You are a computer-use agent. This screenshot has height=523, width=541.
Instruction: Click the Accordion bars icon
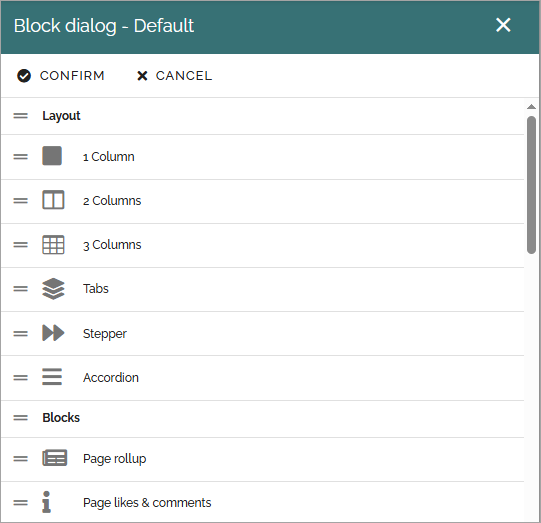(x=52, y=377)
